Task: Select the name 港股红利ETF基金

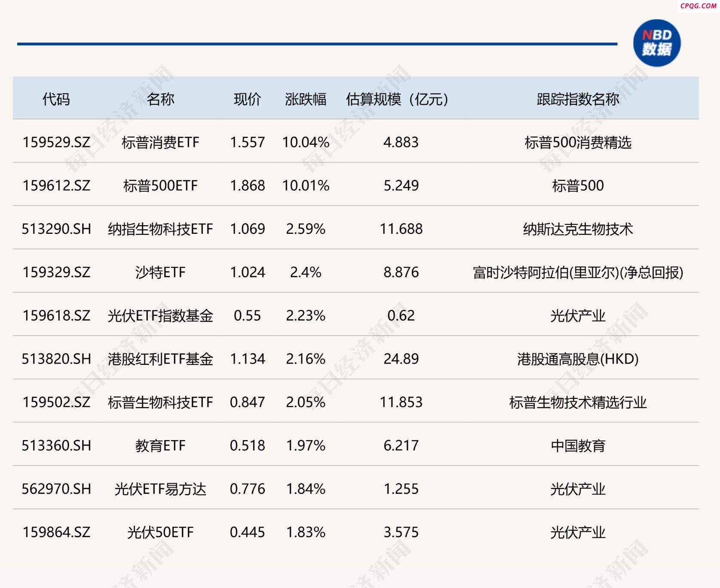Action: (x=160, y=359)
